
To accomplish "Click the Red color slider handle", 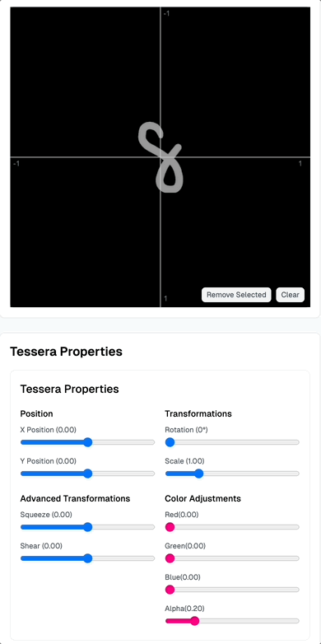I will (x=170, y=527).
